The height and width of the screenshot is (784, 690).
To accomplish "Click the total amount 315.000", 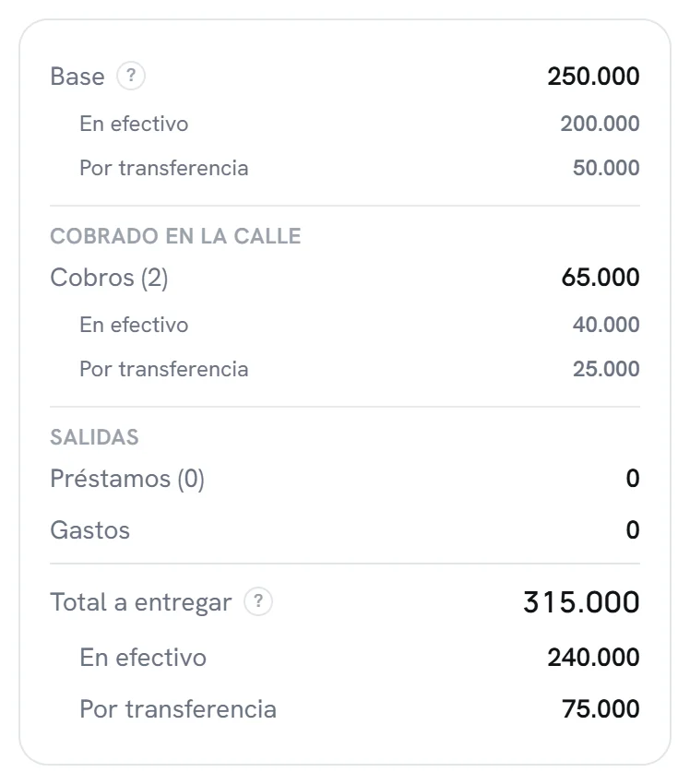I will [x=581, y=602].
